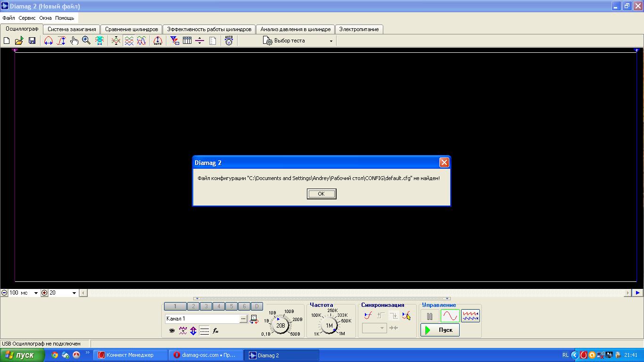The height and width of the screenshot is (362, 644).
Task: Toggle channel 3 button
Action: [206, 306]
